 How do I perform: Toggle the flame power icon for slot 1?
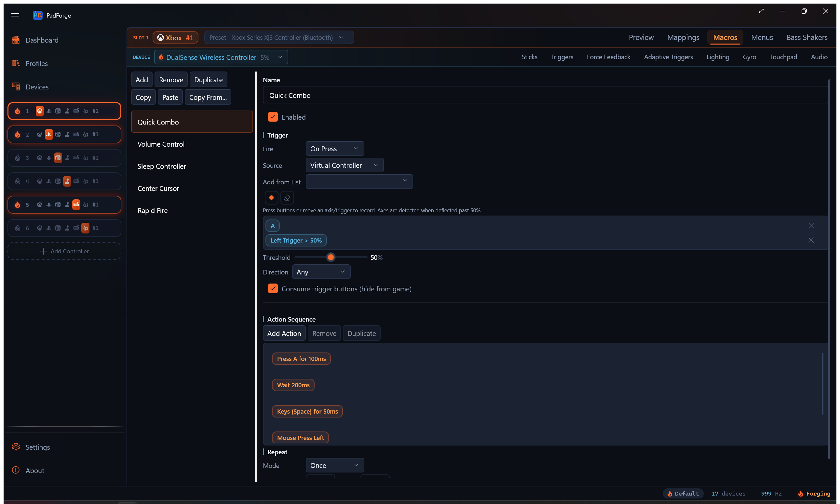point(18,111)
